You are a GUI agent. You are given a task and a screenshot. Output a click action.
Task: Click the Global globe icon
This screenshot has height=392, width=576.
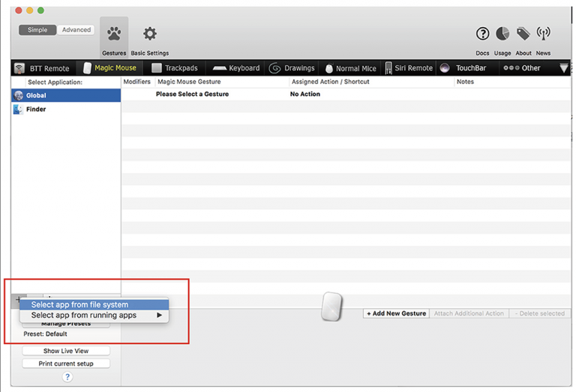pos(18,95)
